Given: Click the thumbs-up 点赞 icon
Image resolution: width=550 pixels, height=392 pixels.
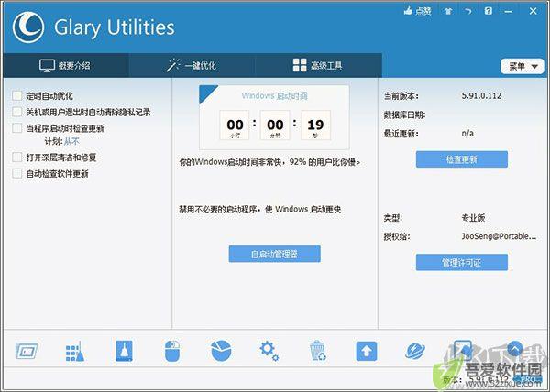Looking at the screenshot, I should (x=417, y=11).
